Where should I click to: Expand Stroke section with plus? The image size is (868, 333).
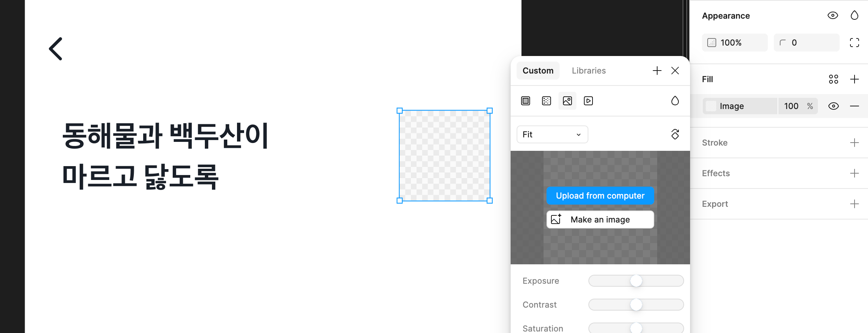point(854,143)
